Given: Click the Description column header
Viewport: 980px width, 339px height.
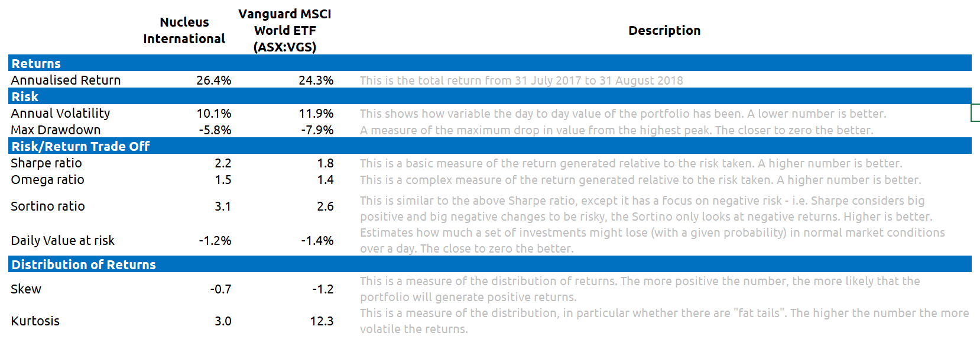Looking at the screenshot, I should point(664,30).
